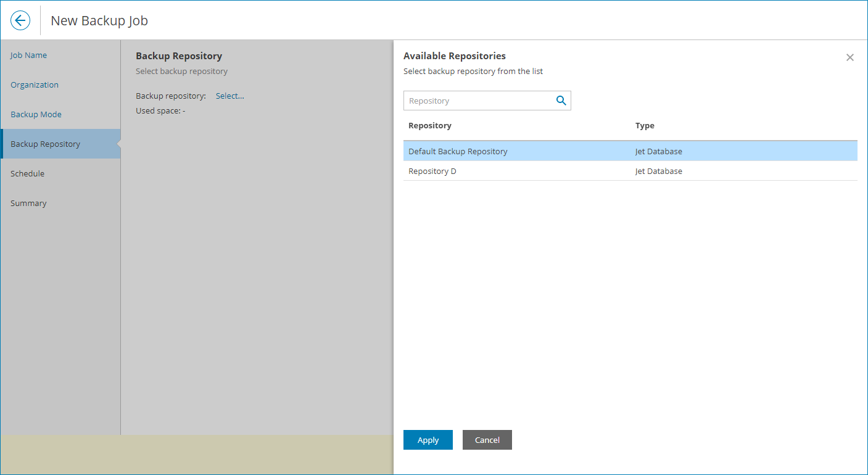Image resolution: width=868 pixels, height=475 pixels.
Task: Sort by the Repository column header
Action: (430, 125)
